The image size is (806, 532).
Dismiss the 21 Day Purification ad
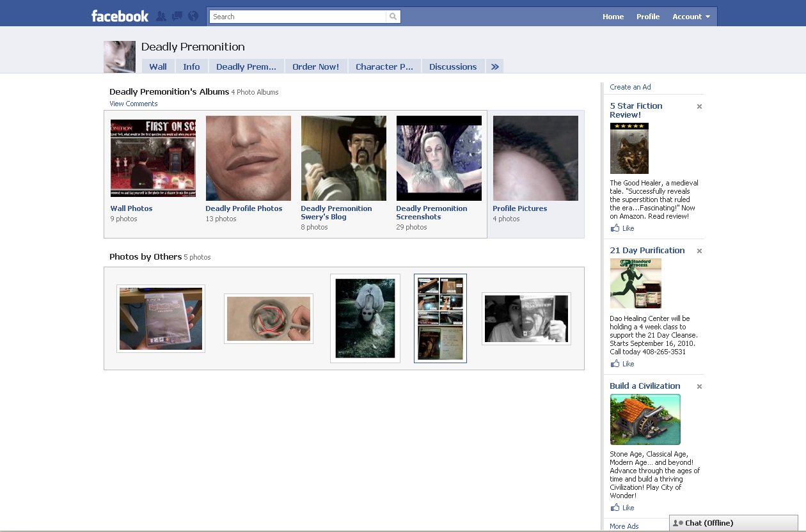(699, 251)
